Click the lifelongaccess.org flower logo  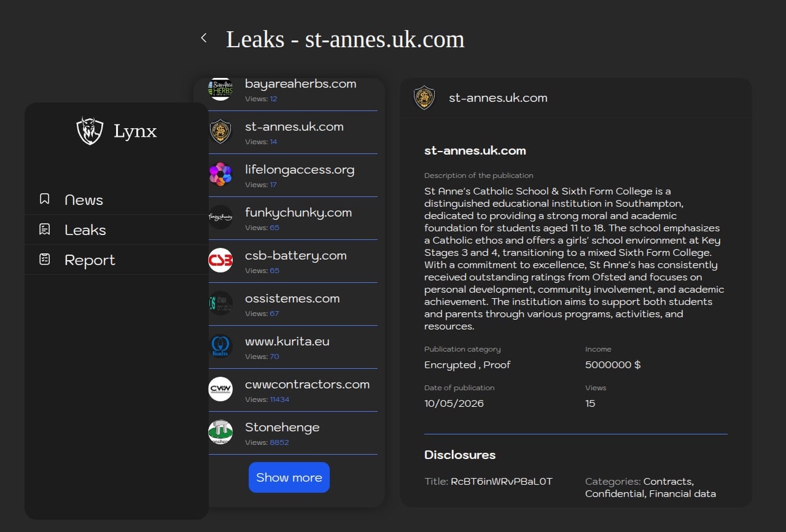(x=220, y=174)
